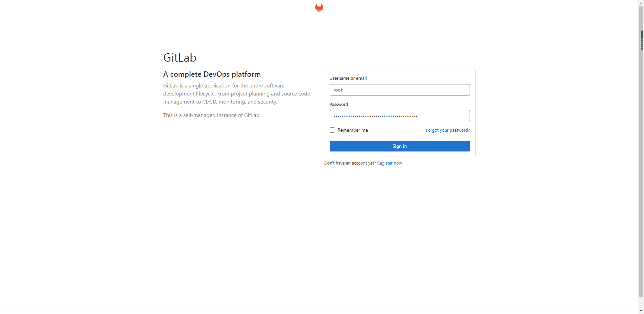Focus the Username or email input field
This screenshot has height=314, width=644.
coord(399,90)
